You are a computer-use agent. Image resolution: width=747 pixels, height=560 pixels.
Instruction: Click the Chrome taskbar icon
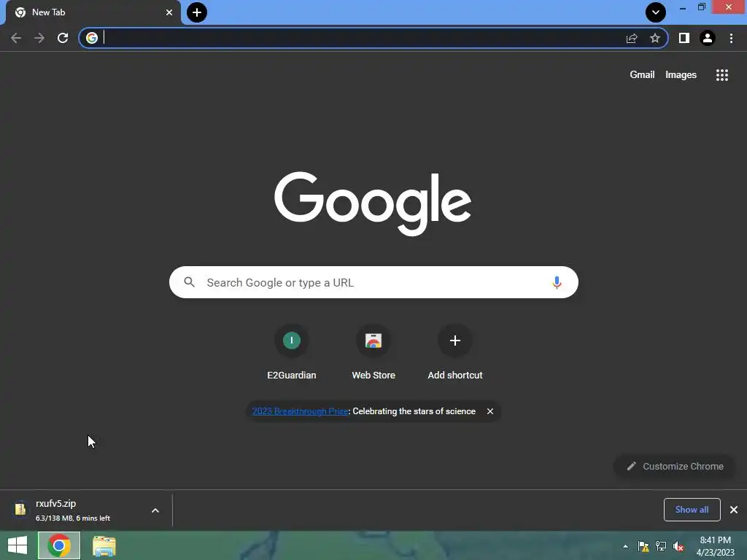coord(59,545)
